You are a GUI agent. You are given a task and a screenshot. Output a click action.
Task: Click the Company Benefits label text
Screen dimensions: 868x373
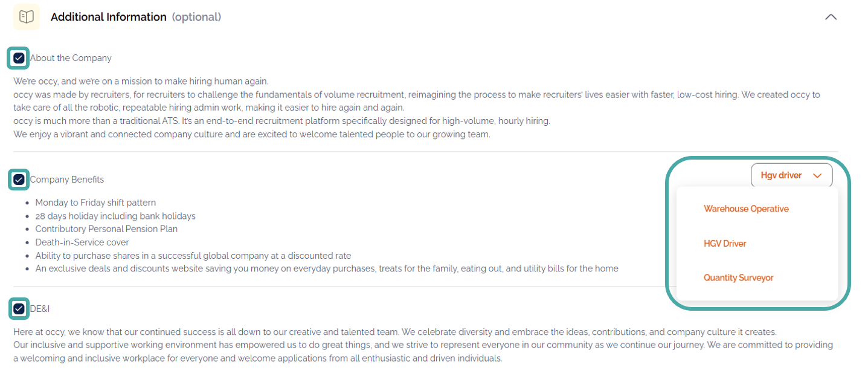point(67,180)
